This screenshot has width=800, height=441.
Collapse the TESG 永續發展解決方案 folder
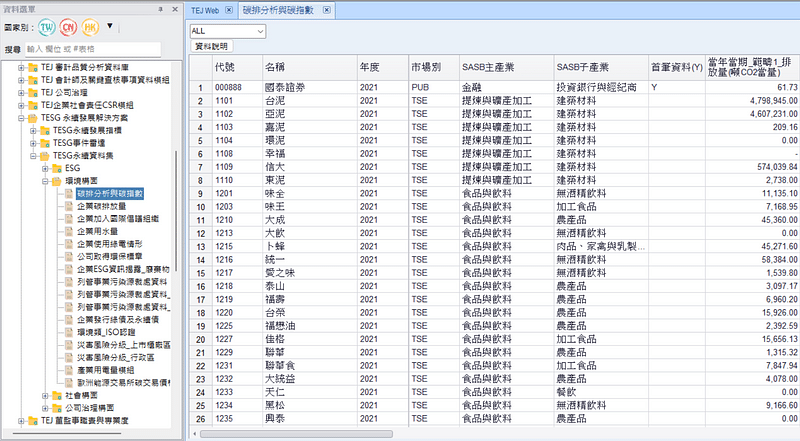(x=22, y=118)
